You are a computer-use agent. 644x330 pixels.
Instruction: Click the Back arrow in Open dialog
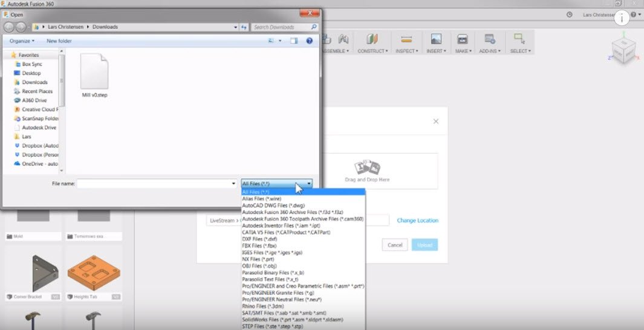pyautogui.click(x=8, y=27)
